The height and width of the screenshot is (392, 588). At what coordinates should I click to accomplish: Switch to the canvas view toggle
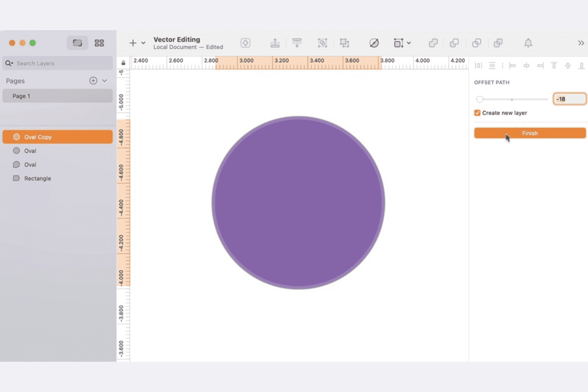[77, 43]
